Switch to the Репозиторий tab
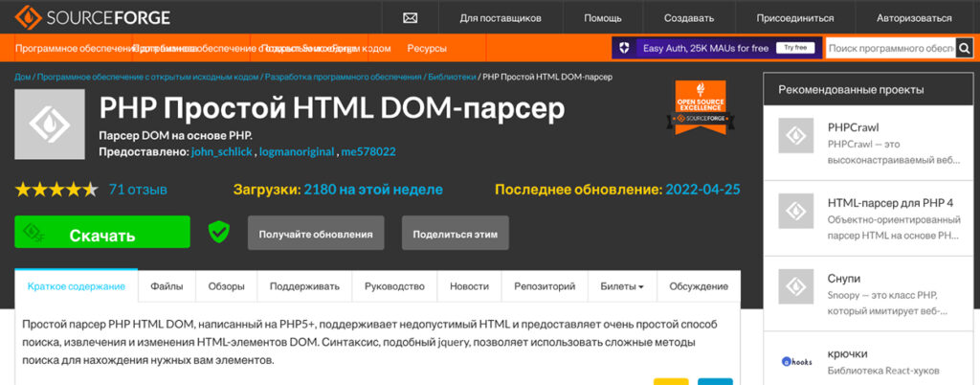The height and width of the screenshot is (385, 980). tap(545, 287)
